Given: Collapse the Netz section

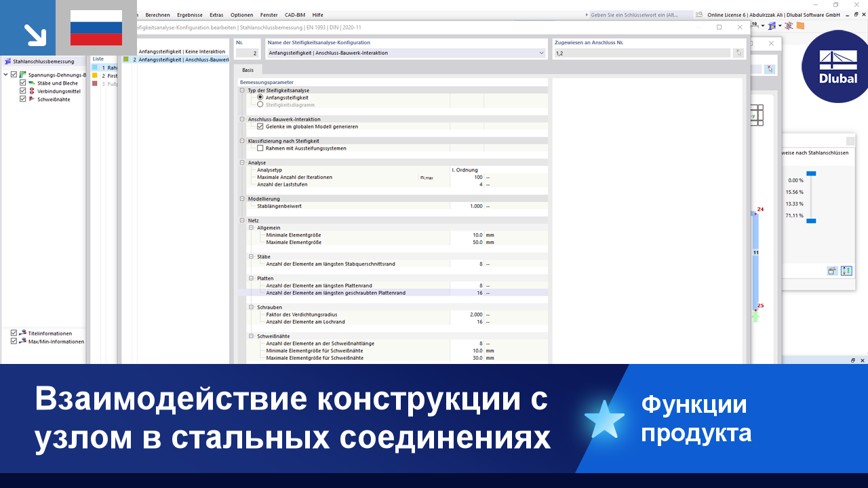Looking at the screenshot, I should (x=242, y=220).
